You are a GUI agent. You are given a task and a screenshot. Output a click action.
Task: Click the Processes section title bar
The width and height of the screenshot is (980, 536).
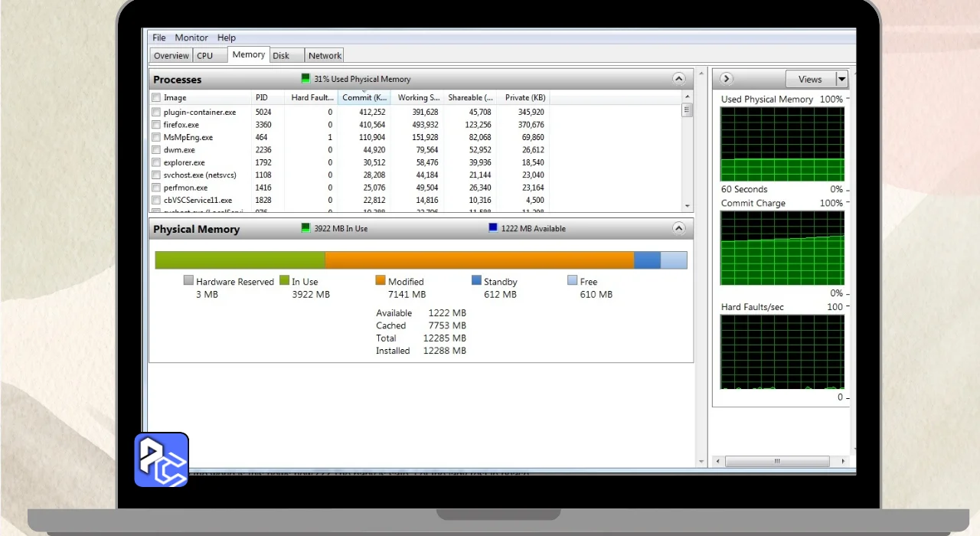pyautogui.click(x=421, y=79)
